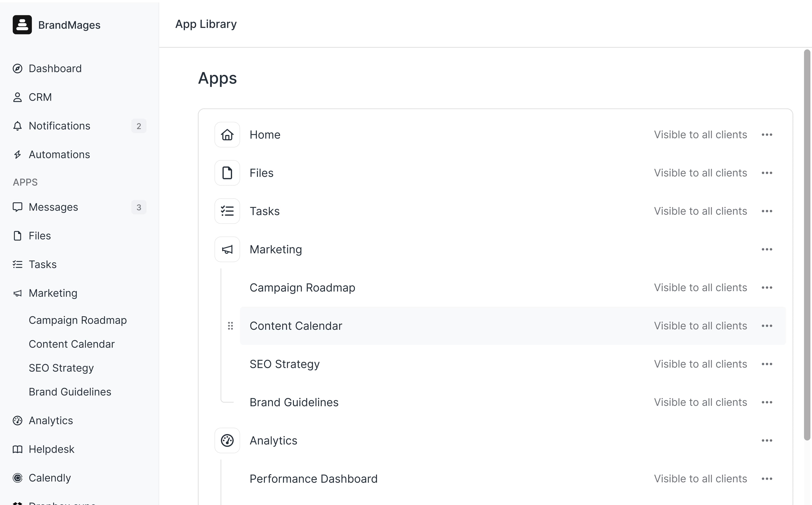Go to SEO Strategy in the sidebar
This screenshot has width=812, height=505.
pos(61,368)
